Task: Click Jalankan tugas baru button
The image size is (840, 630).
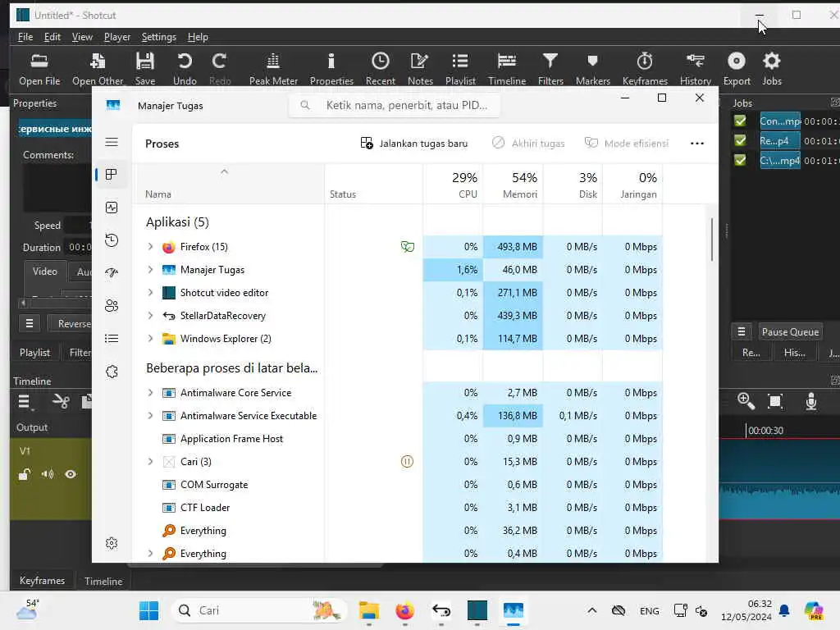Action: (x=413, y=143)
